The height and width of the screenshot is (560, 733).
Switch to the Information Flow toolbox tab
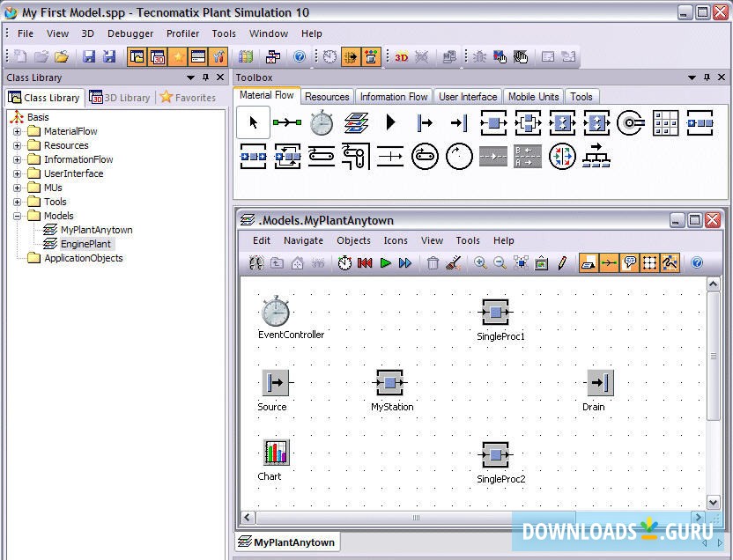click(x=394, y=97)
